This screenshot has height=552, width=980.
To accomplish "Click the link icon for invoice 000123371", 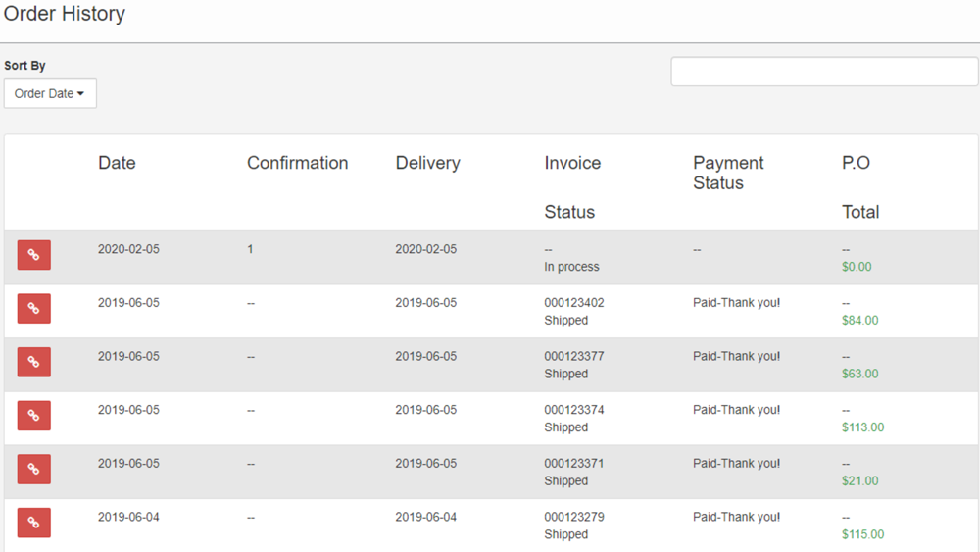I will point(33,469).
